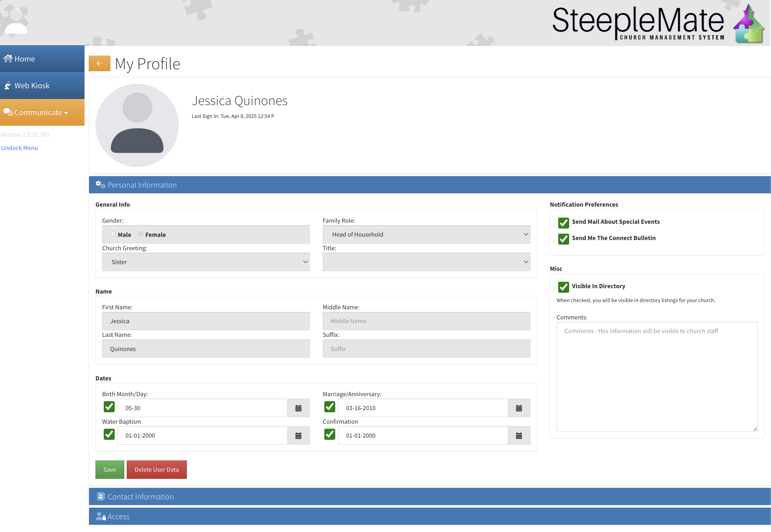Toggle the Confirmation date checkbox
The height and width of the screenshot is (532, 771).
tap(330, 434)
